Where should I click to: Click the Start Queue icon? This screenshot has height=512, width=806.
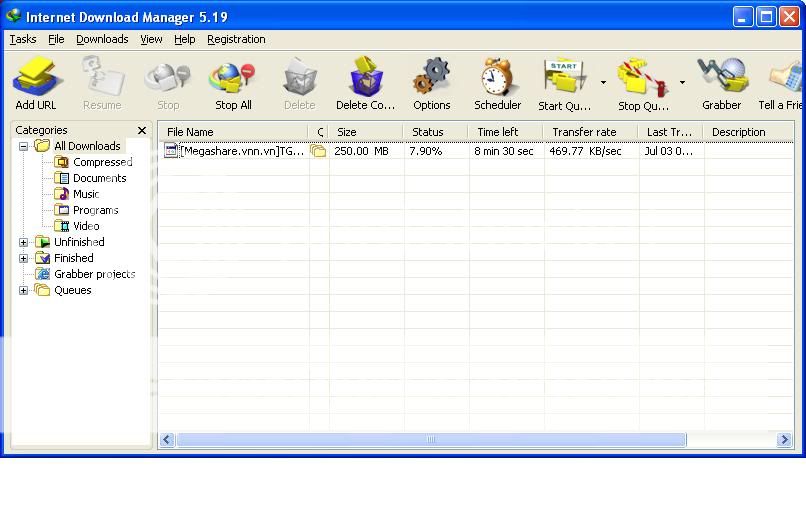pyautogui.click(x=564, y=78)
